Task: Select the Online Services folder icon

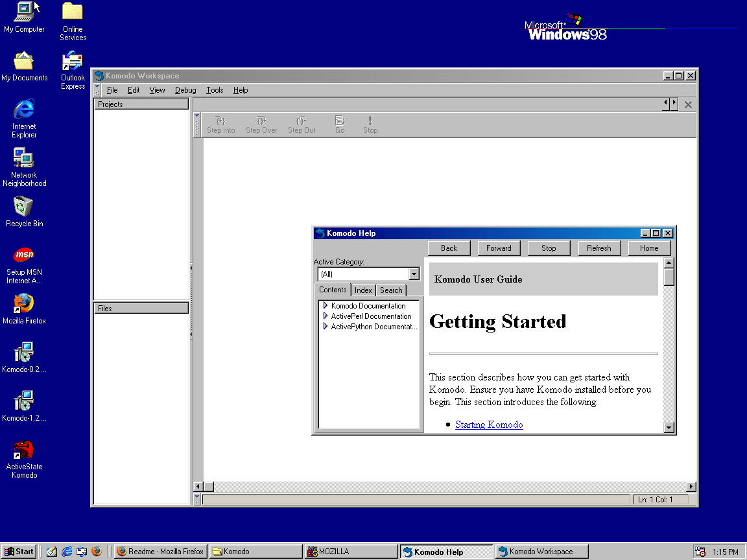Action: click(73, 21)
